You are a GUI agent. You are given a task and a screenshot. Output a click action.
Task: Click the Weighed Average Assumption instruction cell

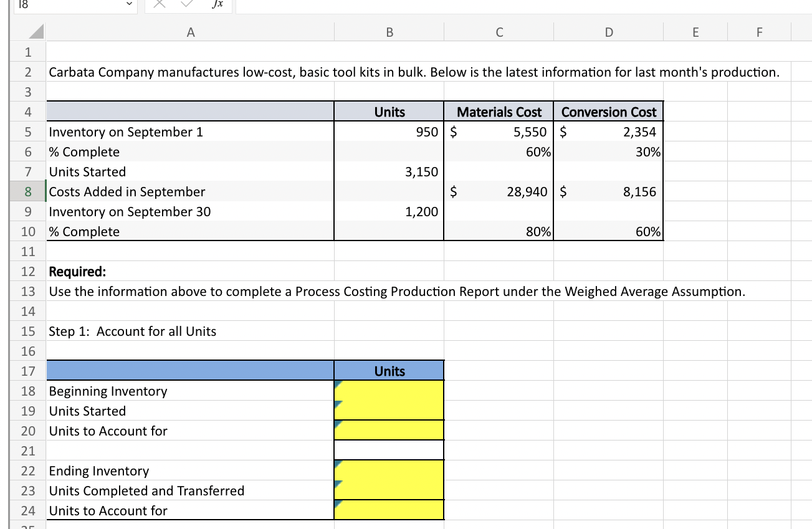[x=397, y=291]
